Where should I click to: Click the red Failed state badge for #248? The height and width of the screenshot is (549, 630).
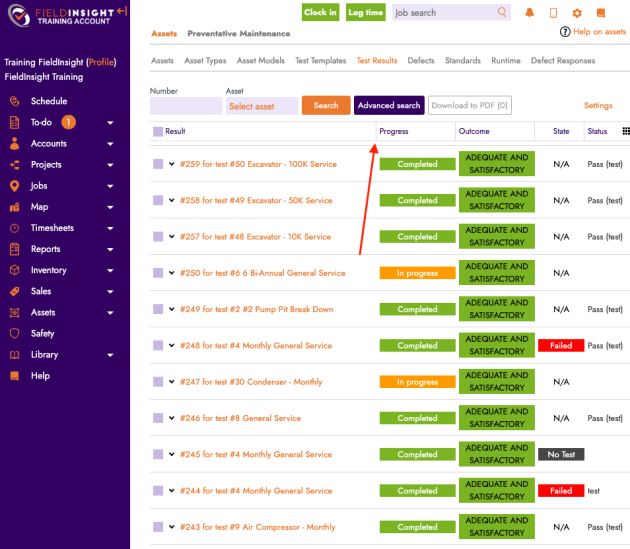(560, 346)
